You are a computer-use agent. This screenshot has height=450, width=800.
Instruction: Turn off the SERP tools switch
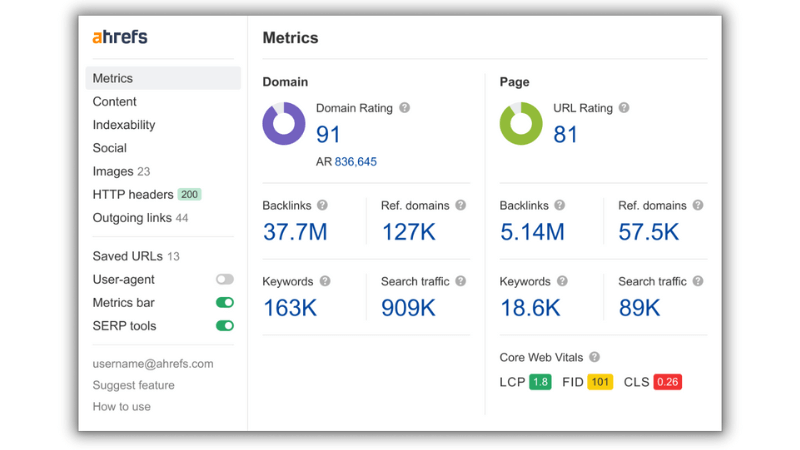point(224,326)
